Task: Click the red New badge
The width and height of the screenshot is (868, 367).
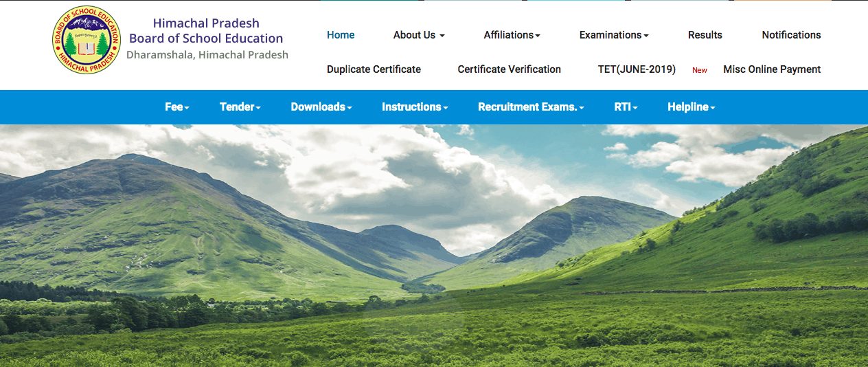Action: coord(699,70)
